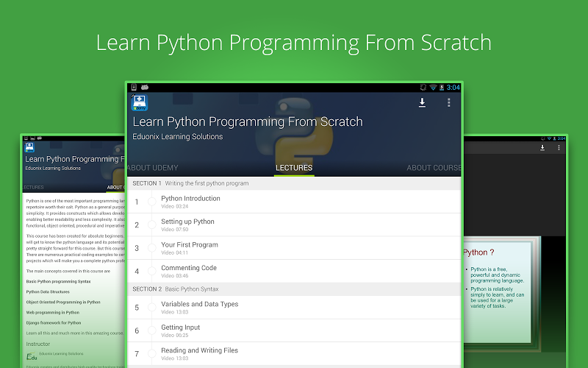
Task: Open the Variables and Data Types lecture
Action: [200, 307]
